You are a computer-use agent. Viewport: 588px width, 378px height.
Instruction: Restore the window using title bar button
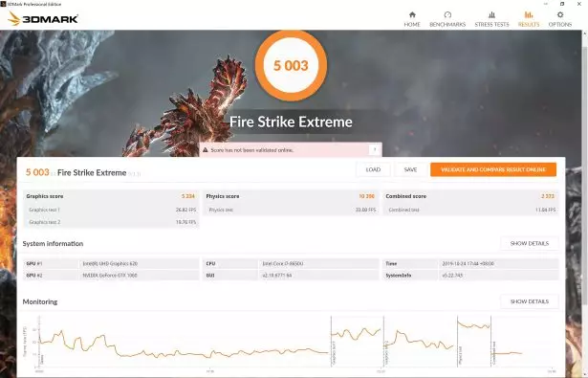point(562,4)
